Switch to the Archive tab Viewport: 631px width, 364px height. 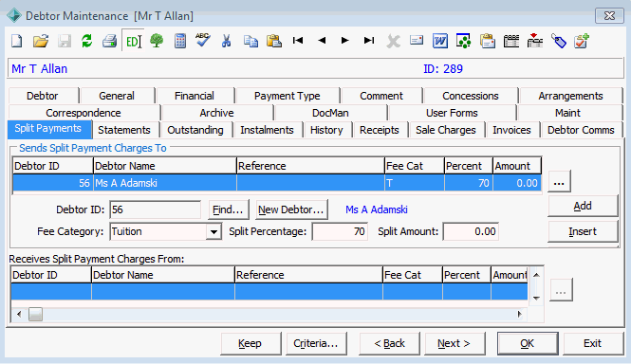(x=217, y=113)
